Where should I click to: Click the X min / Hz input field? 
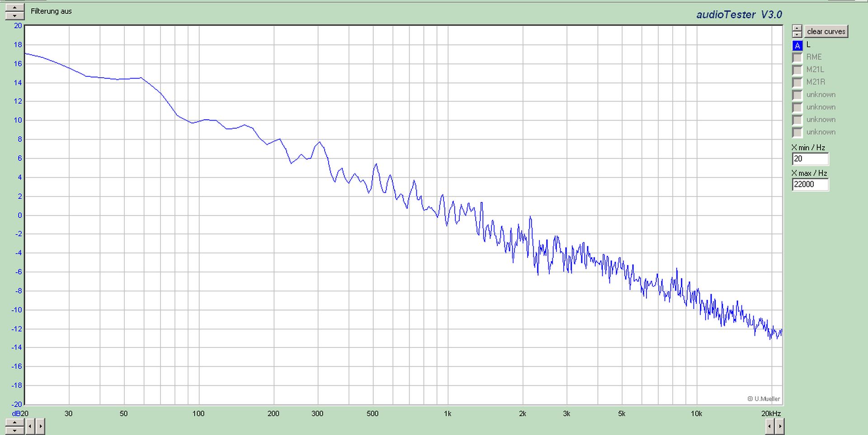tap(810, 159)
